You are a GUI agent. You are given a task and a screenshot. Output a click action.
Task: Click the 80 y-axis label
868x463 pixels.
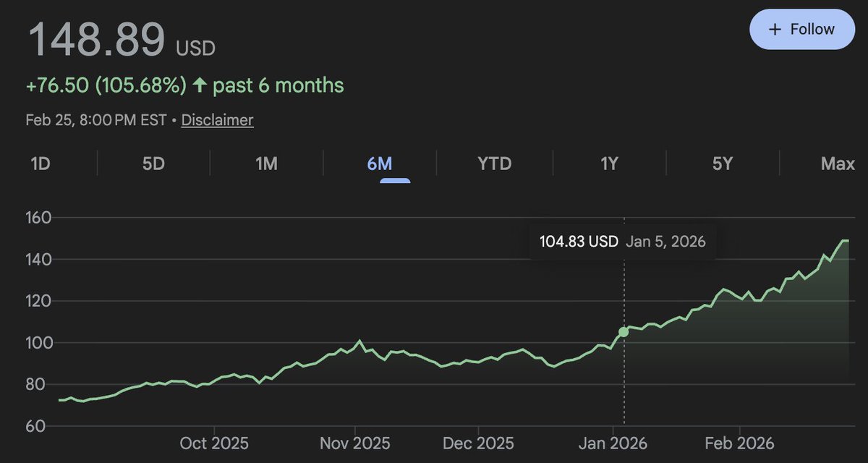(x=36, y=384)
